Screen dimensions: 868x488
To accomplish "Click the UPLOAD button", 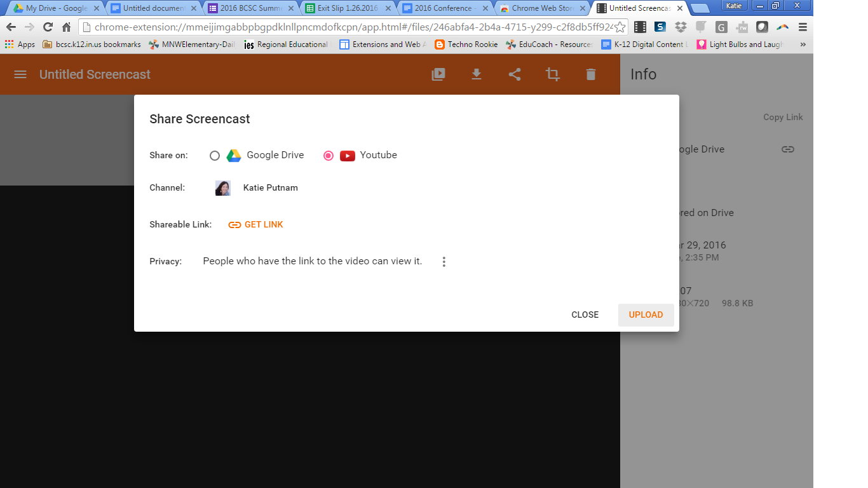I will pos(646,315).
